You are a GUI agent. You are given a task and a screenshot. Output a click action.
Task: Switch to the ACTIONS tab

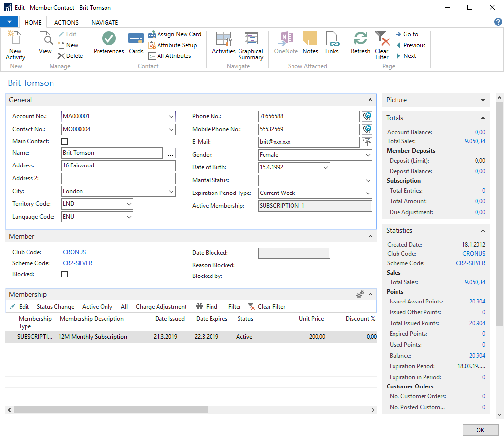pyautogui.click(x=66, y=22)
